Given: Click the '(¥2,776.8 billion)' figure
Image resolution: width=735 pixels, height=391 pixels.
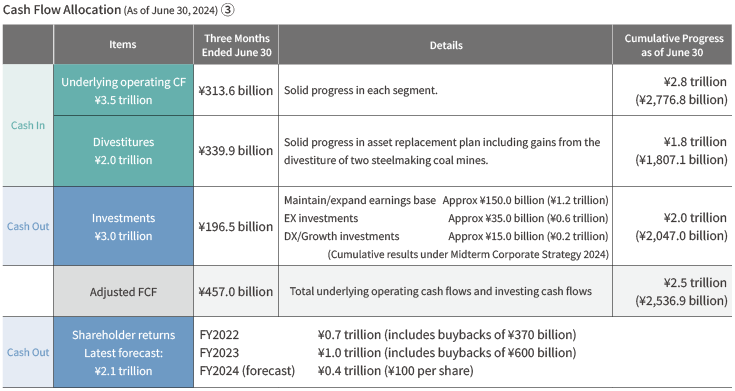Looking at the screenshot, I should (x=682, y=99).
